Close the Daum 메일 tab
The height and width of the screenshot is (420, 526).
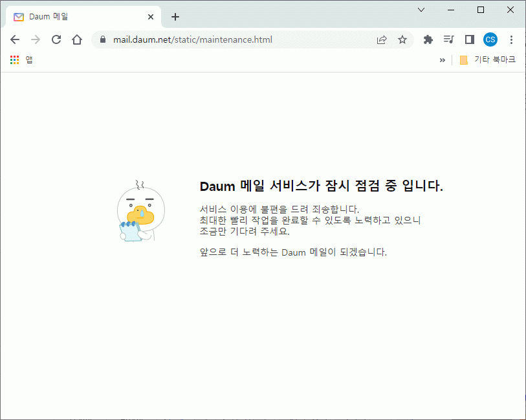point(151,17)
